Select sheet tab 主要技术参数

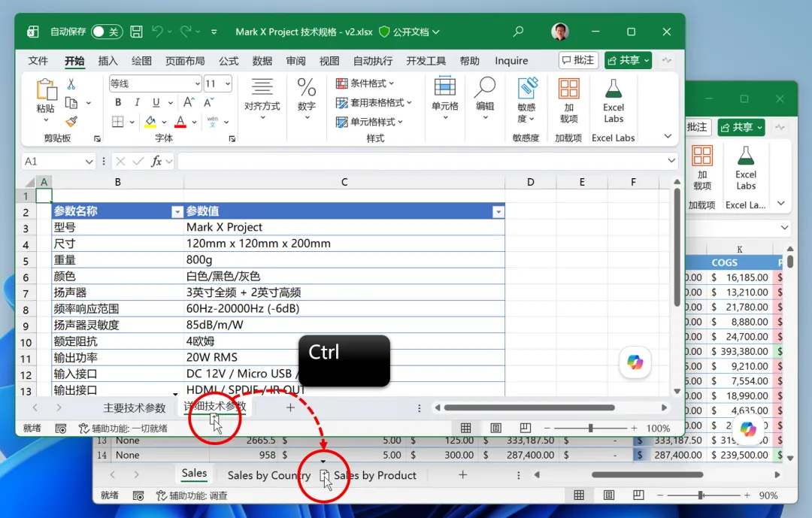point(134,408)
